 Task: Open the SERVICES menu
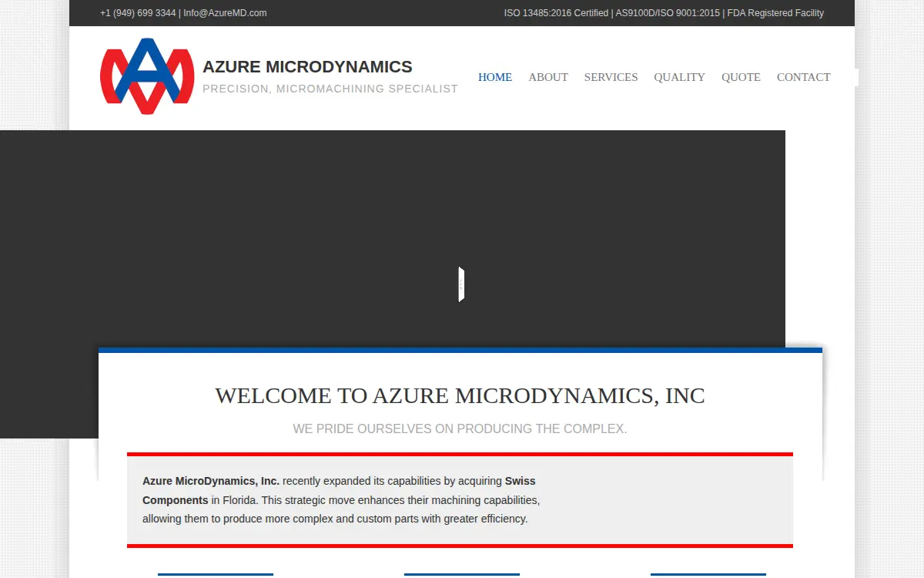(611, 77)
